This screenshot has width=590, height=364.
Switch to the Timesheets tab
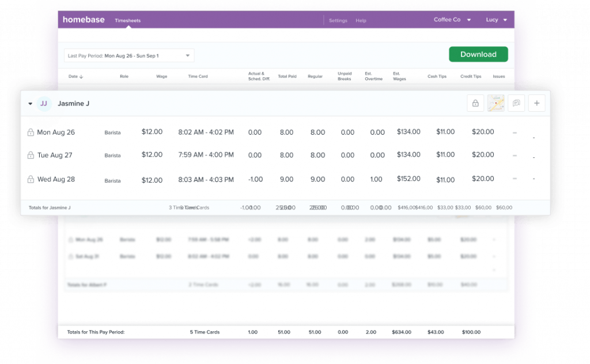pos(127,20)
